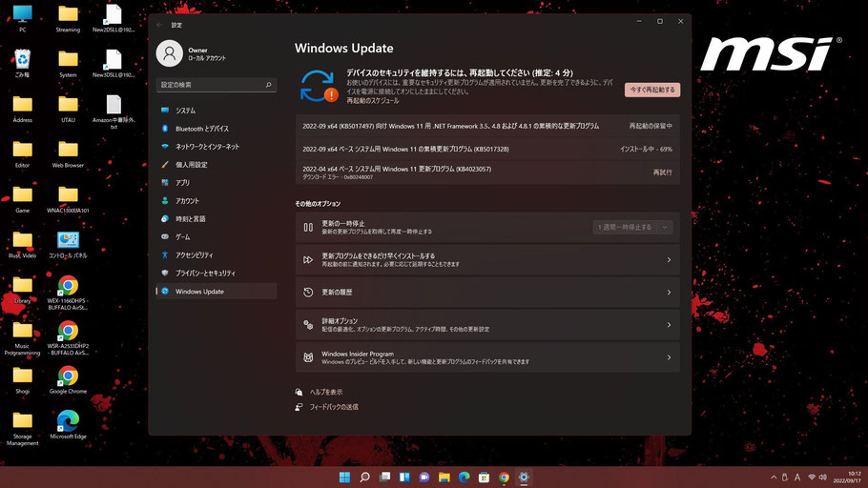Viewport: 868px width, 488px height.
Task: Click 再試行 for KB4023057 update
Action: coord(662,173)
